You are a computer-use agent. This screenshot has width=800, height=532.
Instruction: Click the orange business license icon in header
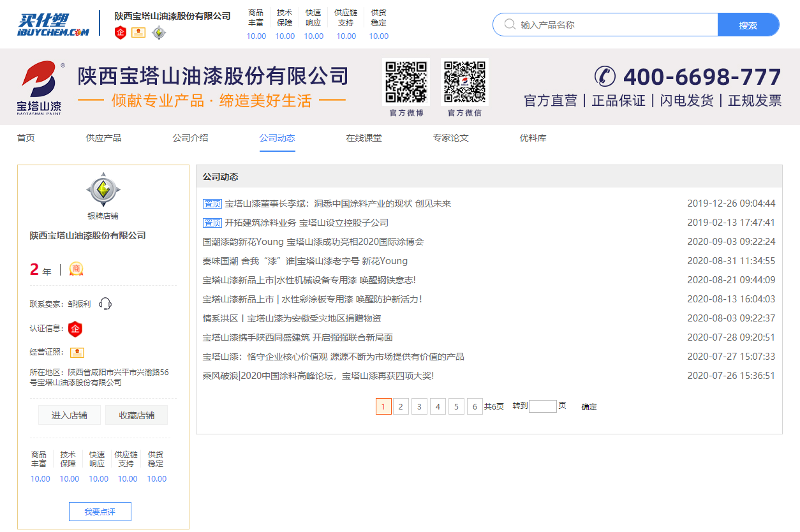click(x=138, y=33)
